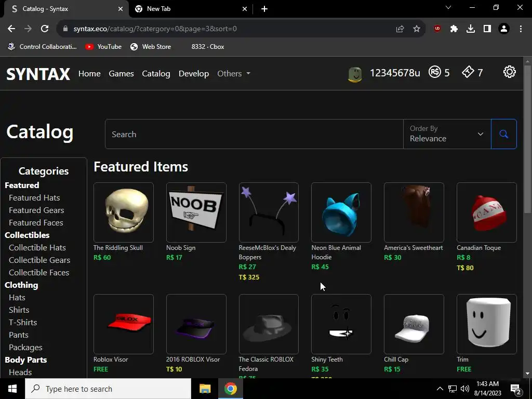Click the catalog Search input field

pyautogui.click(x=254, y=134)
